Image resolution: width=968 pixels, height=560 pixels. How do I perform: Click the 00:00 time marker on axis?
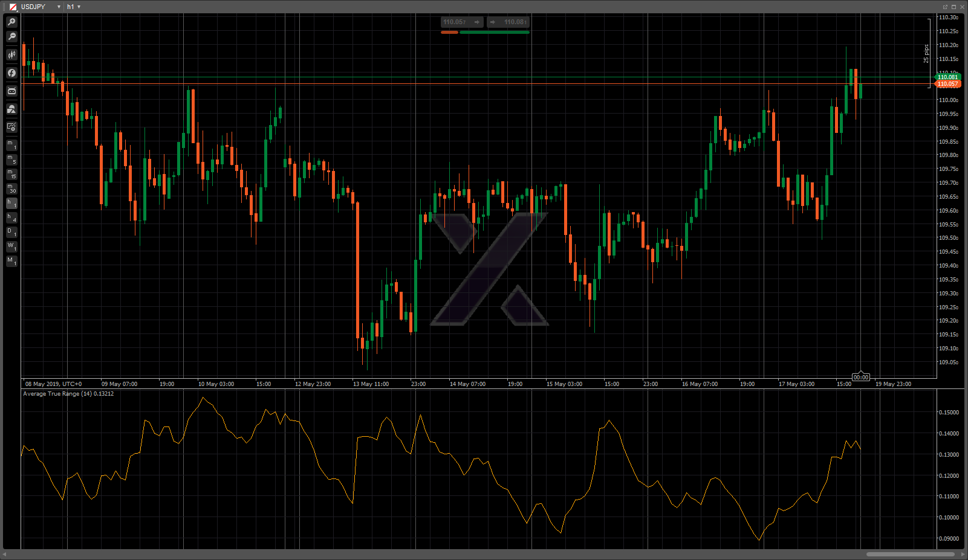860,377
